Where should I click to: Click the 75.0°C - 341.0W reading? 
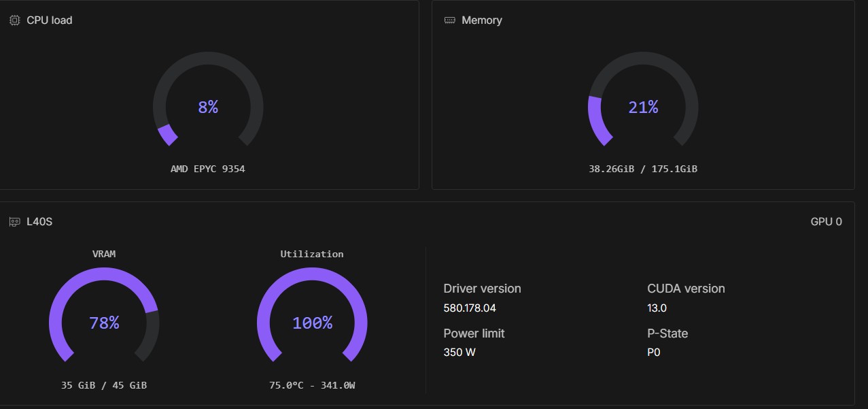(312, 385)
